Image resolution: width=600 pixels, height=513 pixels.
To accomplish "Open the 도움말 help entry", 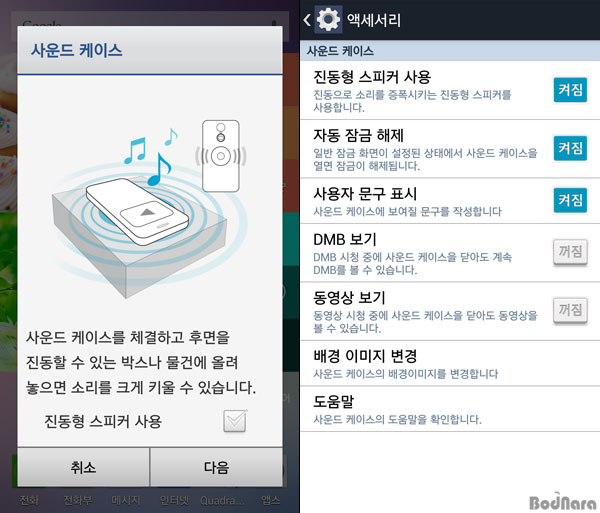I will [x=450, y=409].
